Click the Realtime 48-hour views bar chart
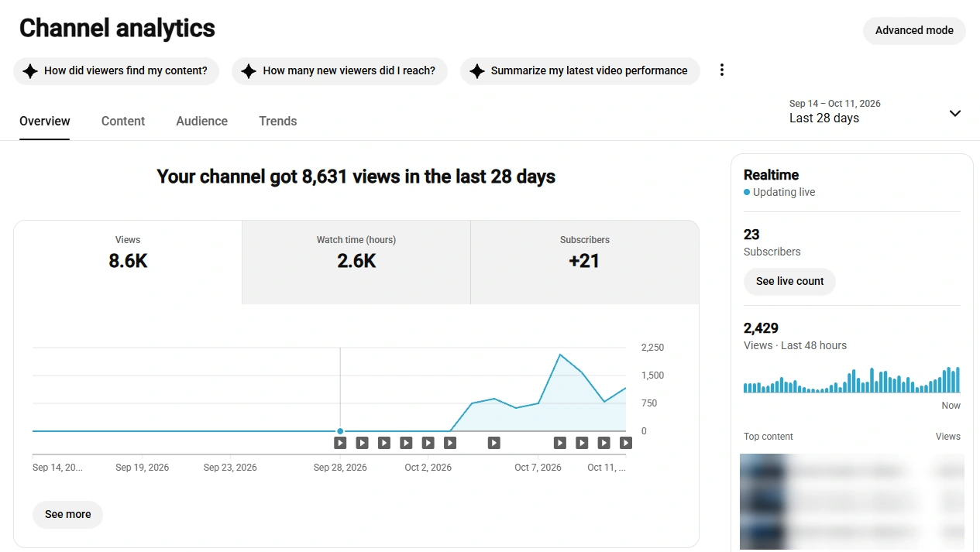 (851, 379)
